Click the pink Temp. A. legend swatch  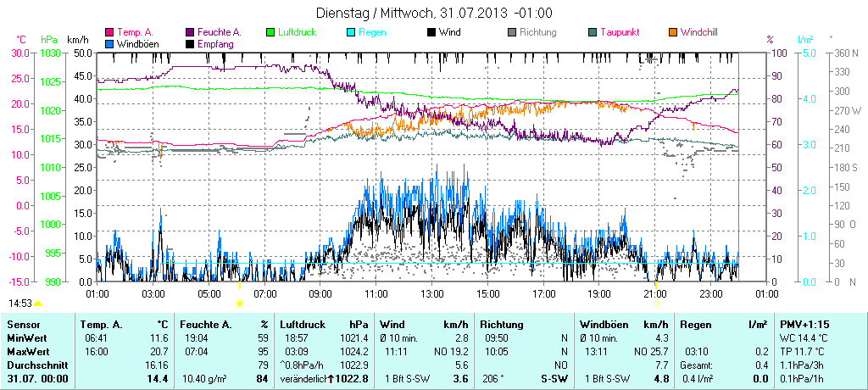tap(108, 32)
